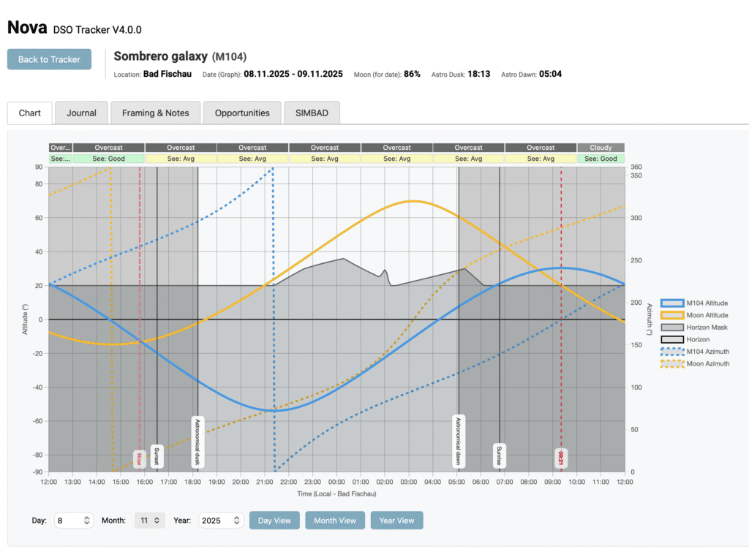Switch to Year View
Screen dimensions: 749x560
coord(396,520)
